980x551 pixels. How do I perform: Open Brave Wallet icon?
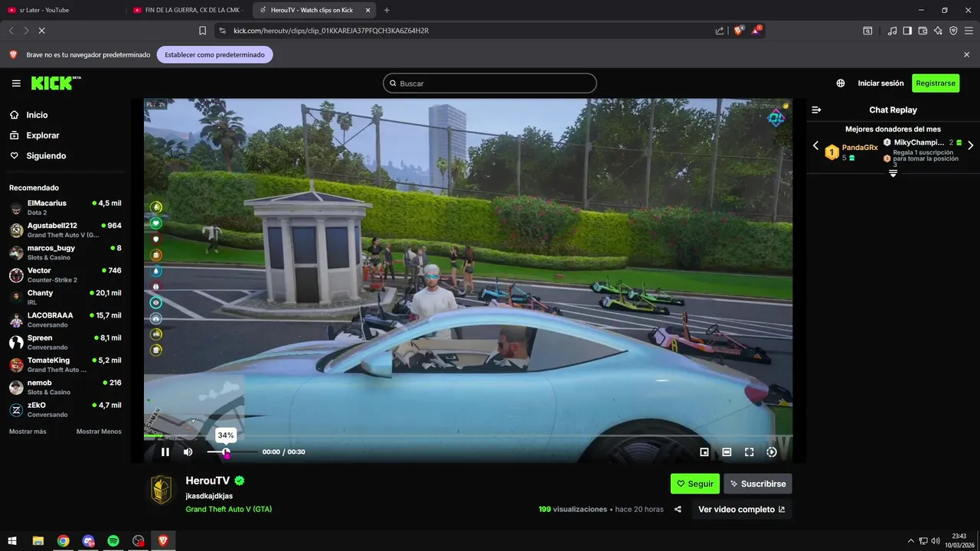pos(923,31)
